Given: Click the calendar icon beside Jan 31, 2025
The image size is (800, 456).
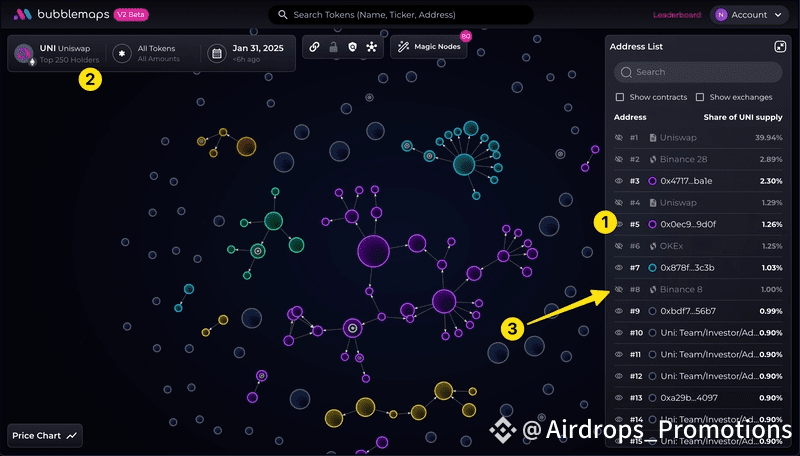Looking at the screenshot, I should 217,53.
